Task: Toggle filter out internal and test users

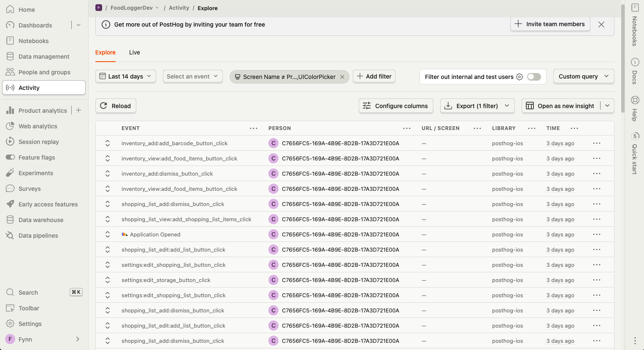Action: 534,77
